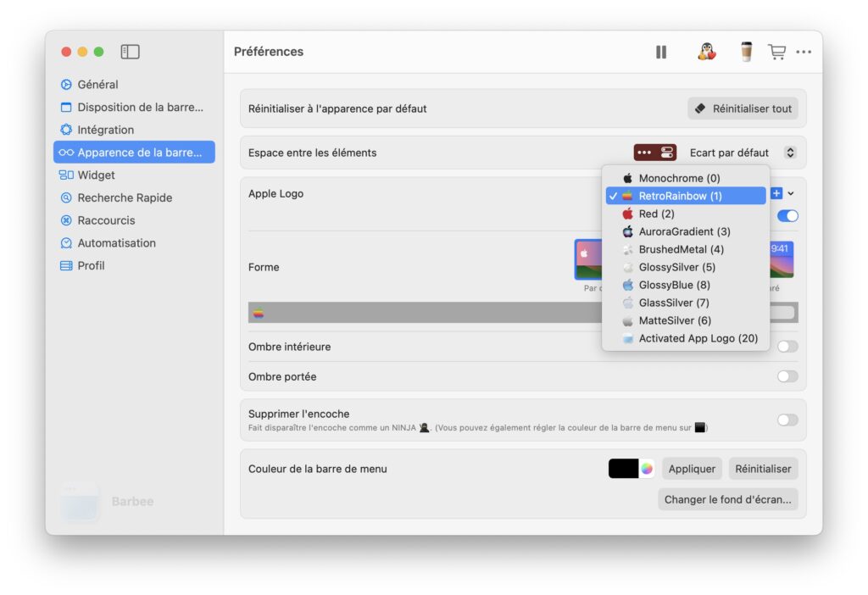Open the Raccourcis section
The image size is (868, 595).
[134, 220]
